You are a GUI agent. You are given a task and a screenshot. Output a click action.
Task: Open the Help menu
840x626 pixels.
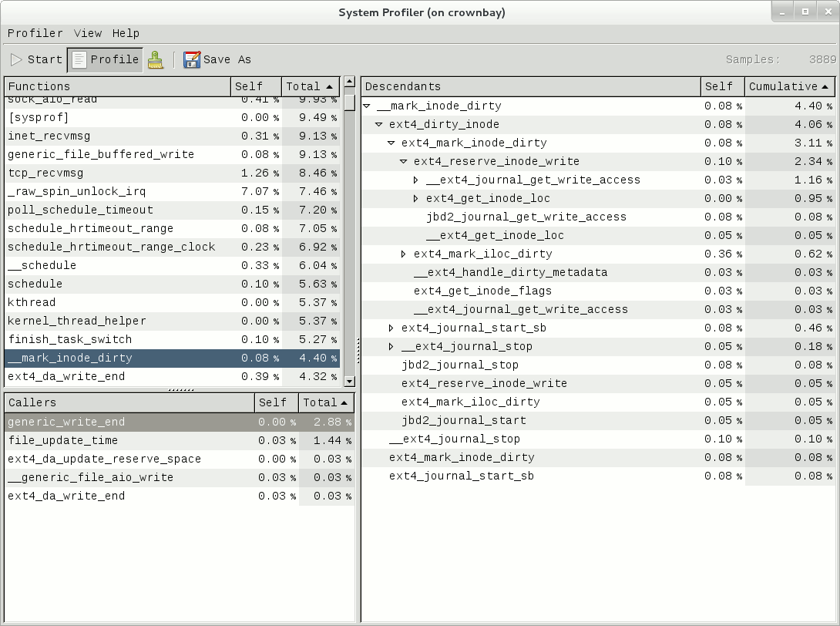coord(126,33)
